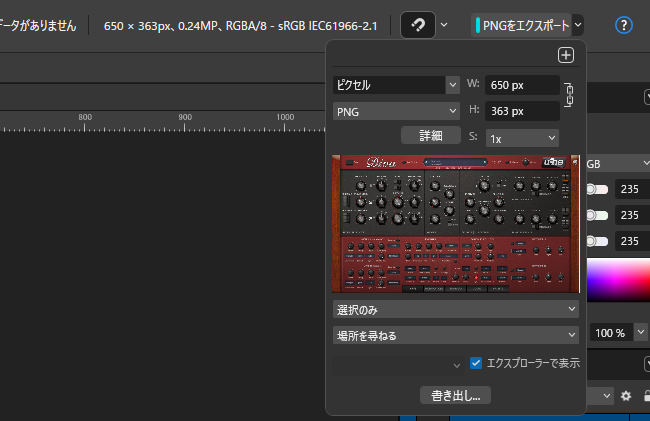Open the 1x scale dropdown
Viewport: 650px width, 421px height.
point(522,137)
